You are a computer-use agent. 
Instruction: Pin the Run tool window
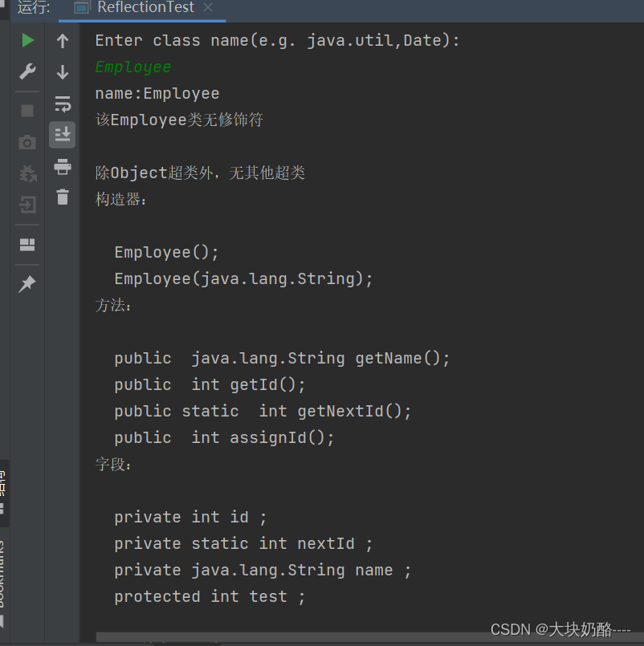click(27, 281)
